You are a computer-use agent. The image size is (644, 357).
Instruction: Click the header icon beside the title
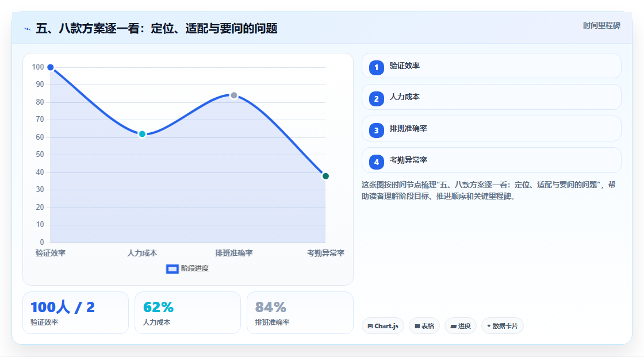[28, 29]
